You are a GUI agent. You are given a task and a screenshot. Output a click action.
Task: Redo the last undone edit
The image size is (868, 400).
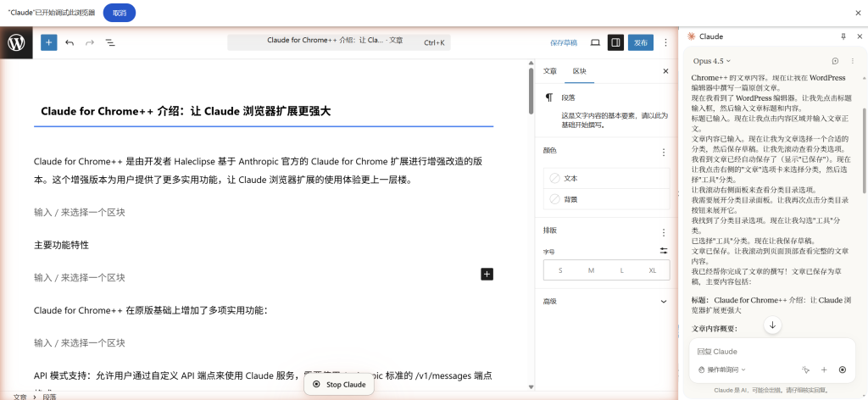[90, 42]
